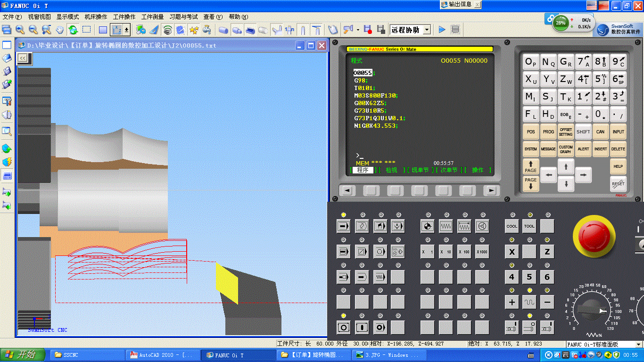Screen dimensions: 644x362
Task: Select the X 100 increment button
Action: (x=464, y=252)
